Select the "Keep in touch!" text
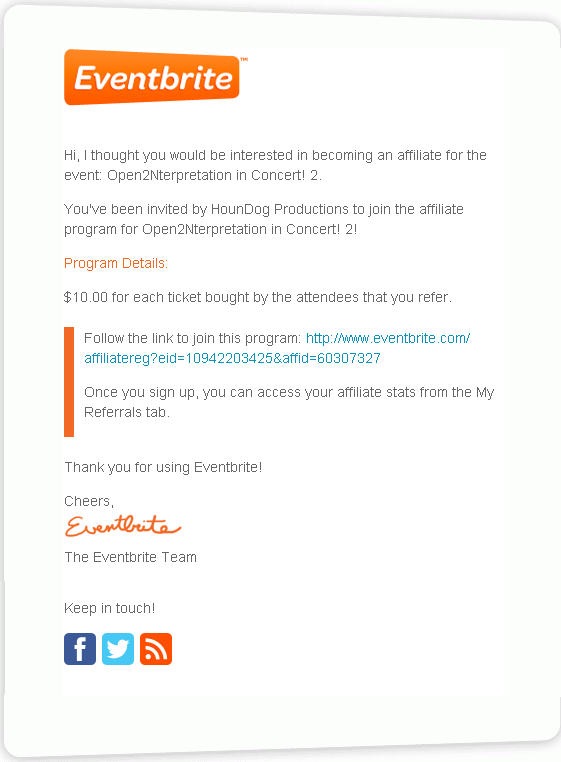Image resolution: width=561 pixels, height=762 pixels. (x=109, y=608)
